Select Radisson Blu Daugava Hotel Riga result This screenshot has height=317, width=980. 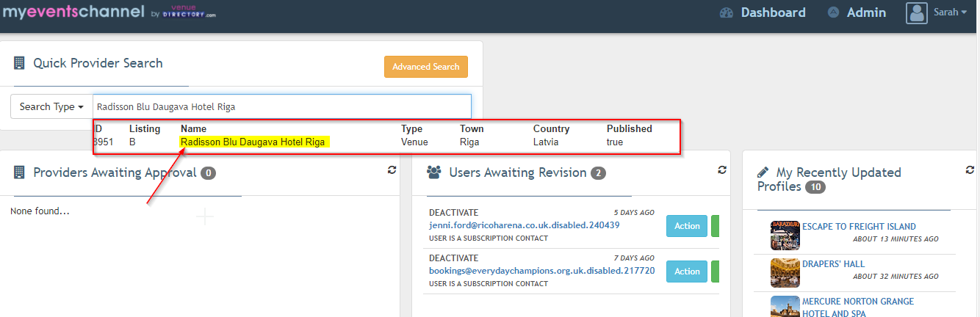click(x=254, y=142)
